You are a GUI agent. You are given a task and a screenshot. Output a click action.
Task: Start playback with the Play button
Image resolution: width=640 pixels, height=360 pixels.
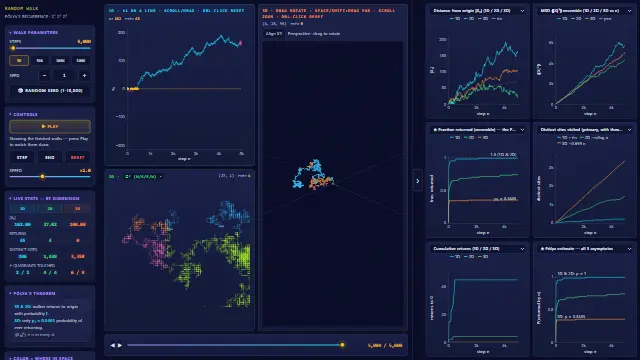[x=50, y=127]
